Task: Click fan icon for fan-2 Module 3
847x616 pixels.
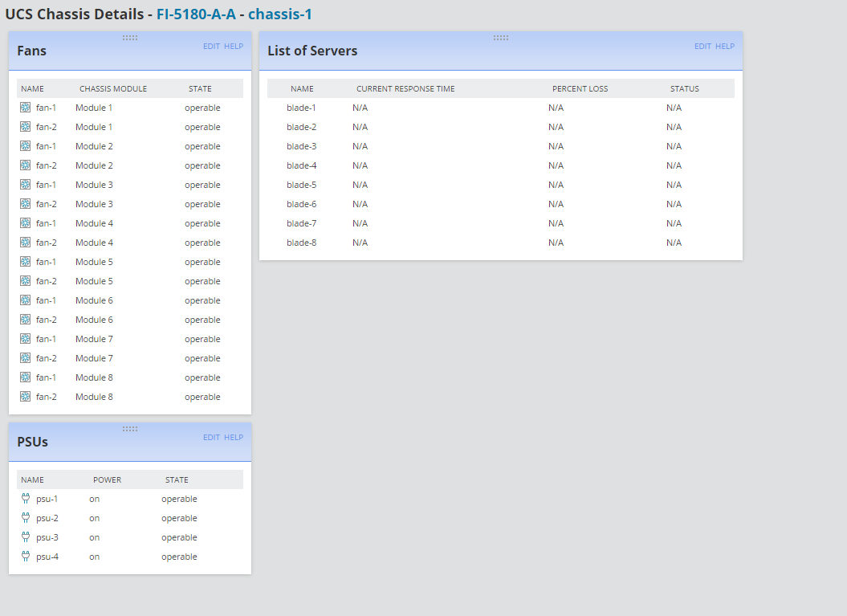Action: coord(26,204)
